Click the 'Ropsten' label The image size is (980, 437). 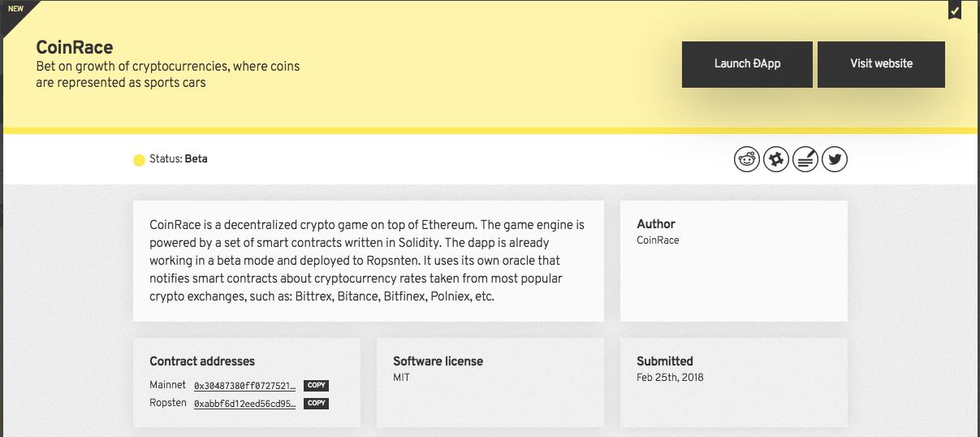pos(168,403)
